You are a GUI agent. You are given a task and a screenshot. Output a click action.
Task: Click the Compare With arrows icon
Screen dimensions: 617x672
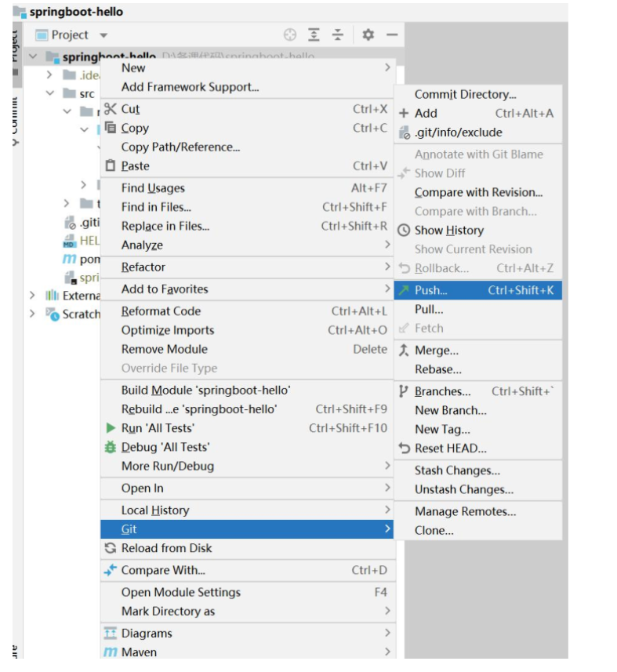tap(111, 570)
